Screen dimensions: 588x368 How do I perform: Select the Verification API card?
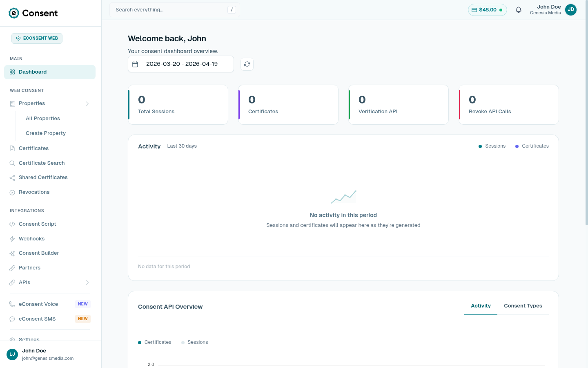pos(399,105)
